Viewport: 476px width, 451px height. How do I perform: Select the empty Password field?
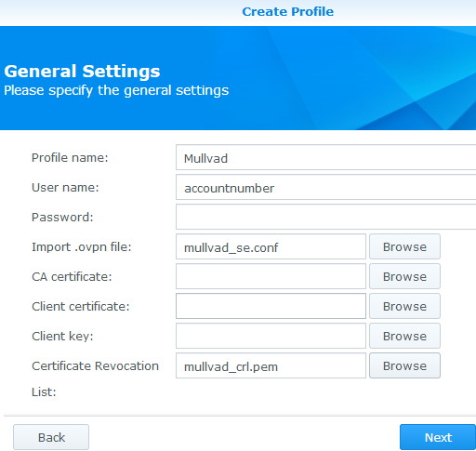(x=325, y=217)
